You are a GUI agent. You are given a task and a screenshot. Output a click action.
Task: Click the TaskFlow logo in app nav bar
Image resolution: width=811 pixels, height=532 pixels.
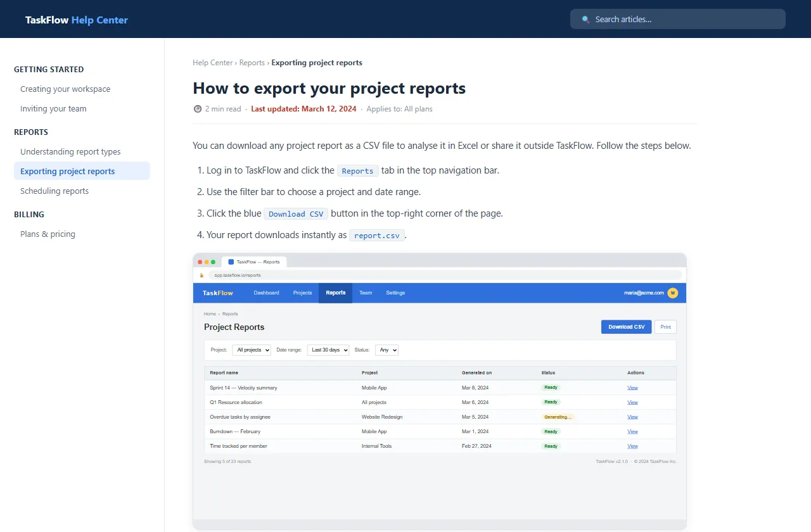(x=218, y=293)
